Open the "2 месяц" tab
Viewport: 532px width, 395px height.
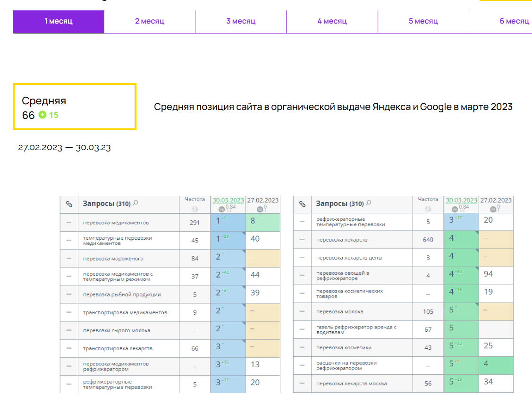pyautogui.click(x=149, y=21)
